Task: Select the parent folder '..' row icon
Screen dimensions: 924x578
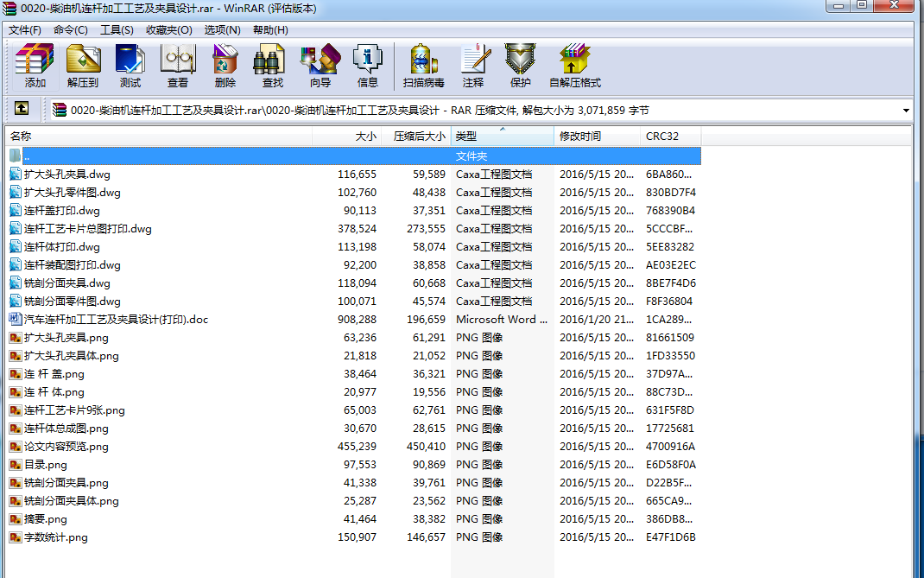Action: (x=16, y=156)
